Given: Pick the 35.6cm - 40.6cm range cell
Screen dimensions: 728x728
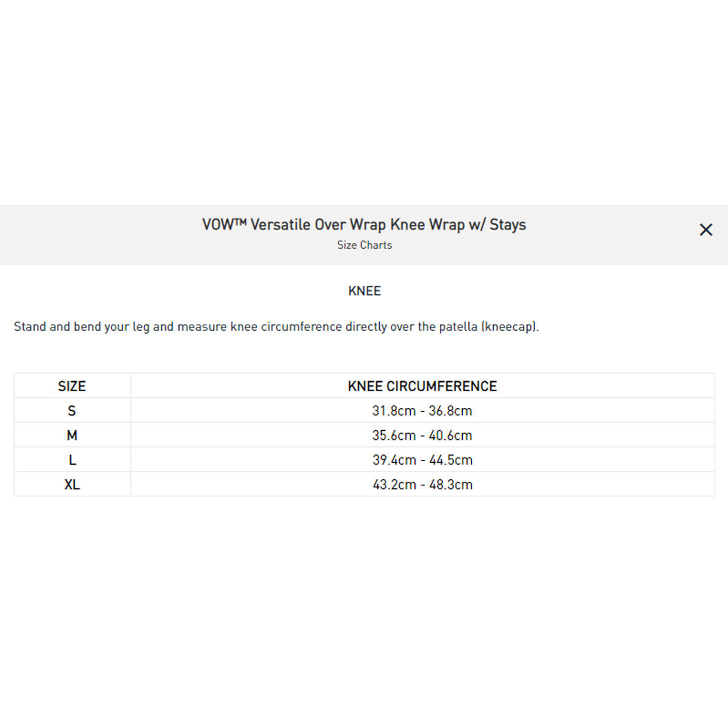Looking at the screenshot, I should coord(422,436).
